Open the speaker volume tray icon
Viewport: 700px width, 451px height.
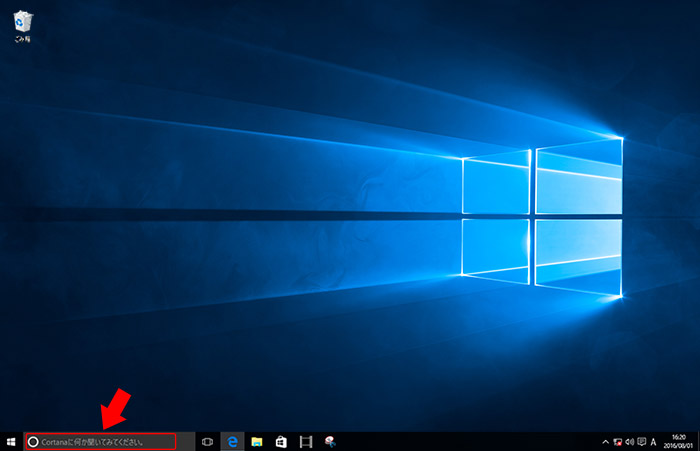(629, 442)
